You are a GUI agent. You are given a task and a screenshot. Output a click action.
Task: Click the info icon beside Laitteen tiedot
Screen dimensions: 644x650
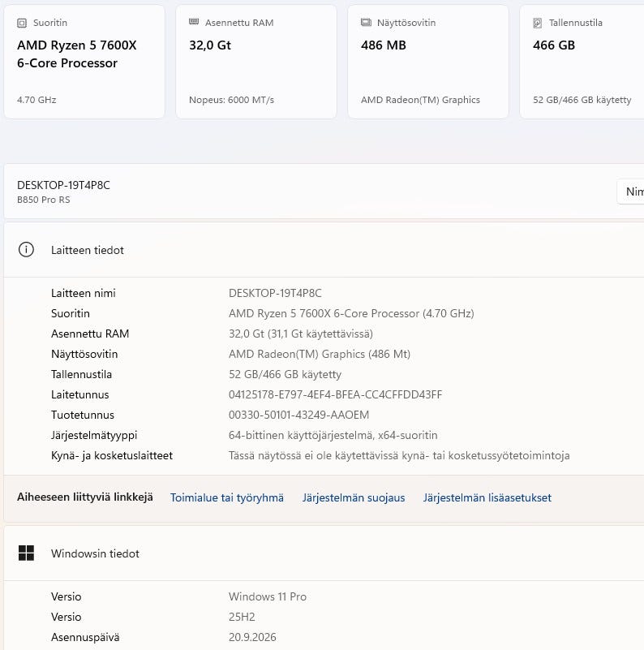pos(26,250)
